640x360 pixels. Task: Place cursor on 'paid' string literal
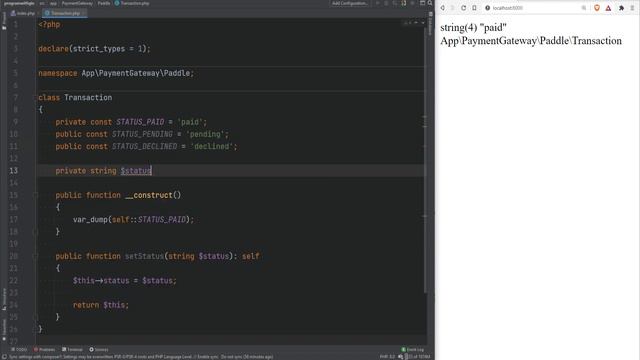tap(190, 122)
